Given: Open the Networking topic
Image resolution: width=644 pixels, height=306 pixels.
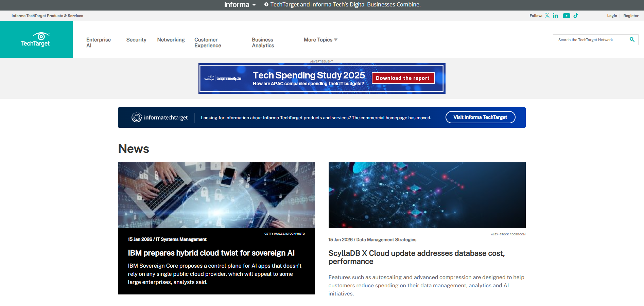Looking at the screenshot, I should click(x=171, y=40).
